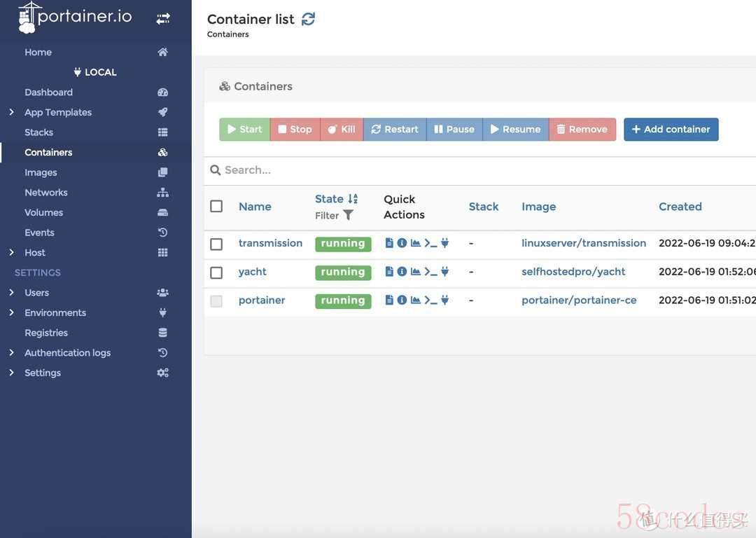The width and height of the screenshot is (756, 538).
Task: Go to Stacks in the sidebar
Action: pos(39,132)
